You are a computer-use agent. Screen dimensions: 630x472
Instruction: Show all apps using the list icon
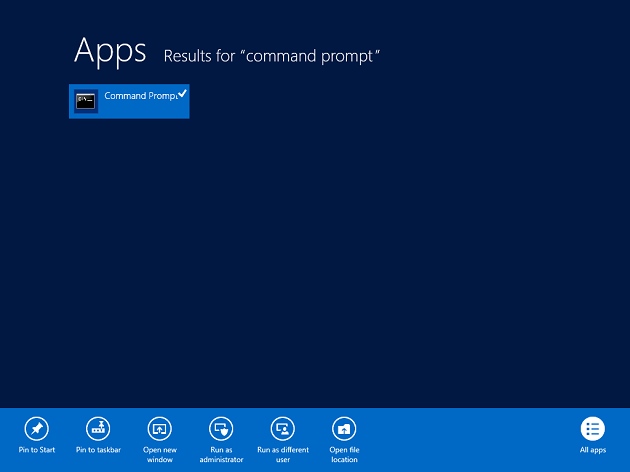coord(593,428)
